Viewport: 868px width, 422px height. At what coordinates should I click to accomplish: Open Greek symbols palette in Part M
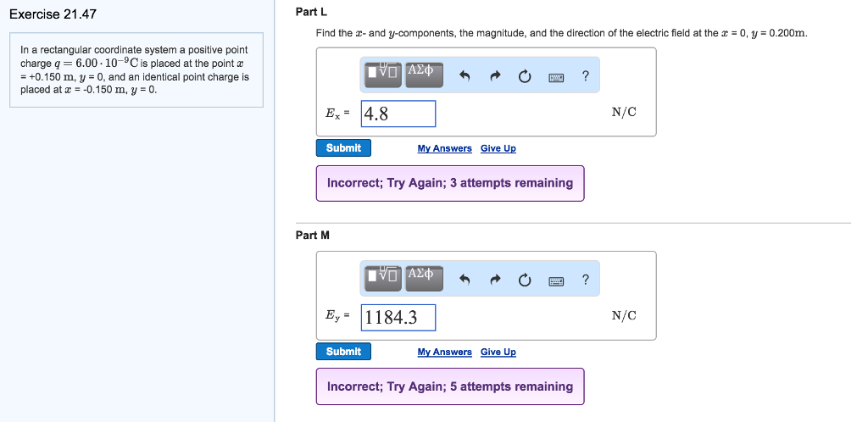point(424,278)
